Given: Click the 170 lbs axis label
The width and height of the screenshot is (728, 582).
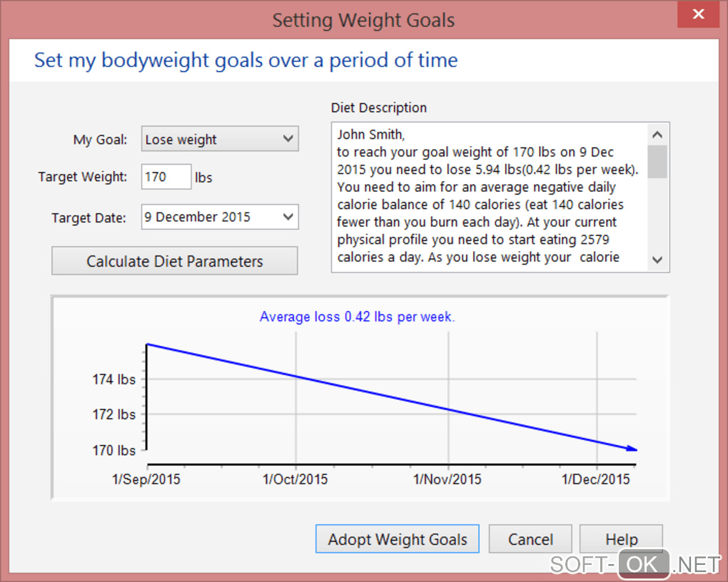Looking at the screenshot, I should [114, 450].
